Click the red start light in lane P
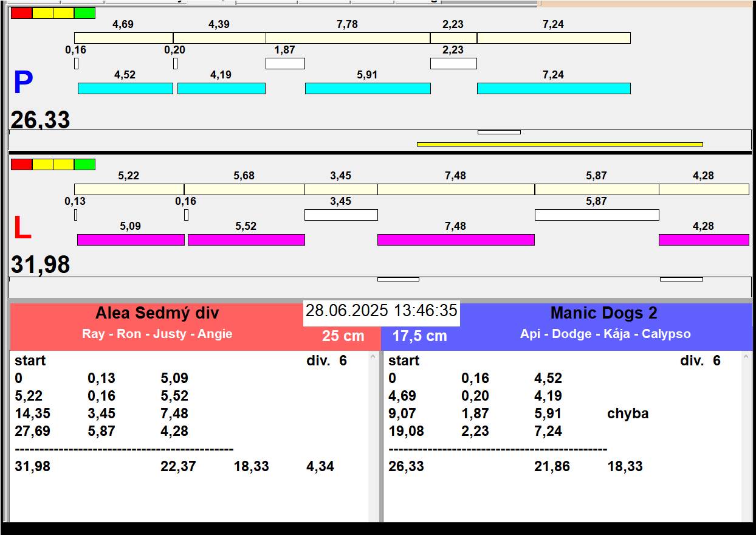Image resolution: width=756 pixels, height=535 pixels. coord(21,13)
